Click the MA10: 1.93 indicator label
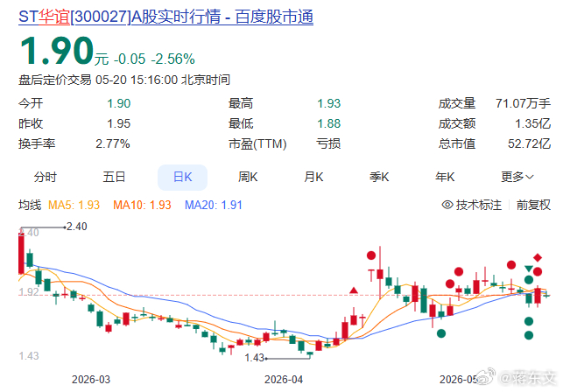This screenshot has width=563, height=392. tap(142, 205)
